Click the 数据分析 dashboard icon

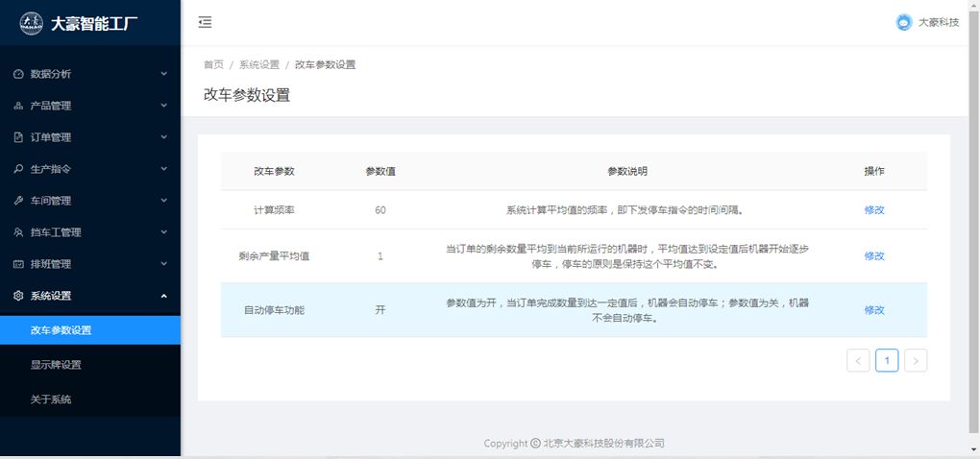point(18,74)
